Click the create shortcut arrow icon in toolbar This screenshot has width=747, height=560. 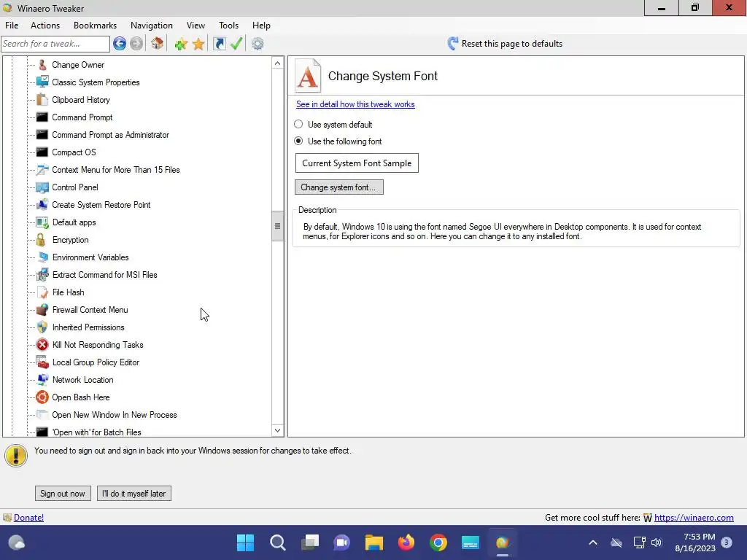pyautogui.click(x=219, y=44)
